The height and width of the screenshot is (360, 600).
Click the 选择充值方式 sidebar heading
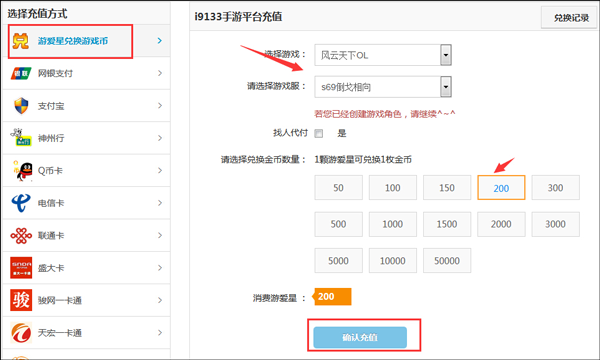pyautogui.click(x=37, y=14)
